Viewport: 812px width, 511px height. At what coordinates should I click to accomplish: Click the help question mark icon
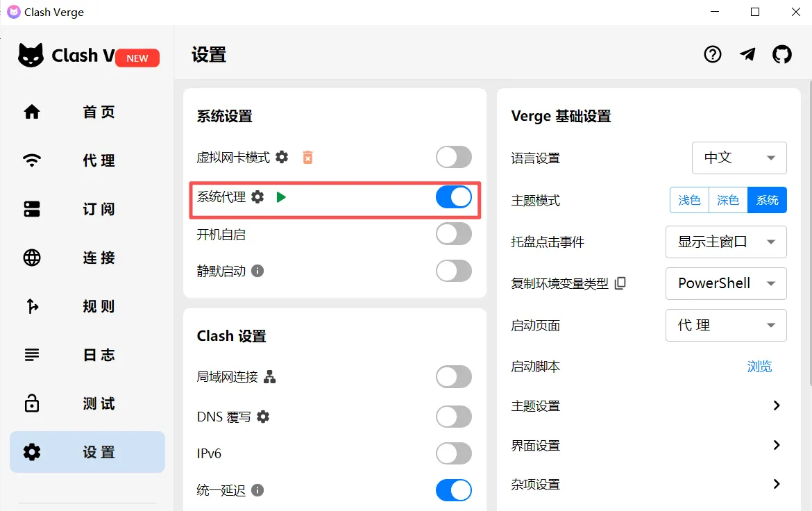coord(713,53)
